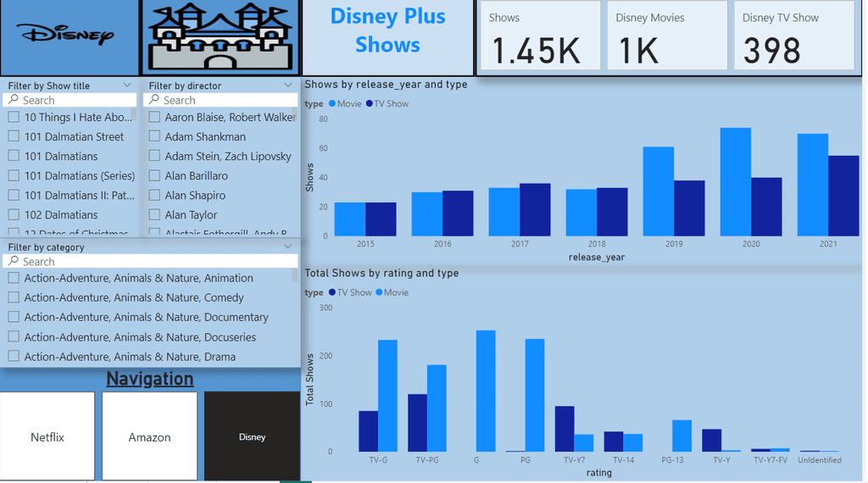Click the search magnifier in category filter

[x=14, y=261]
